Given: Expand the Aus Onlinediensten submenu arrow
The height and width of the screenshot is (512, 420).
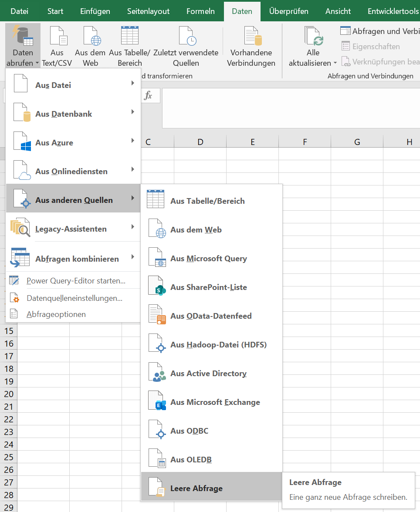Looking at the screenshot, I should click(133, 169).
